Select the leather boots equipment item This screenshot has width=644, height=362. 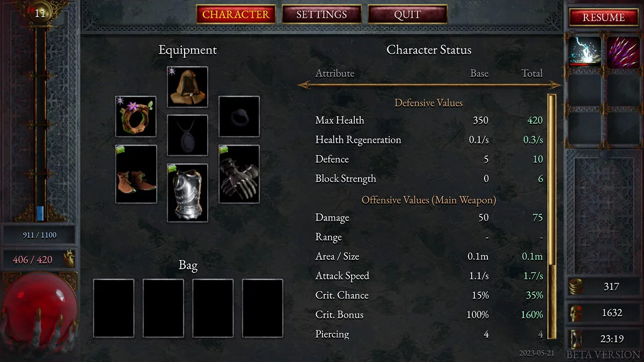pos(136,174)
